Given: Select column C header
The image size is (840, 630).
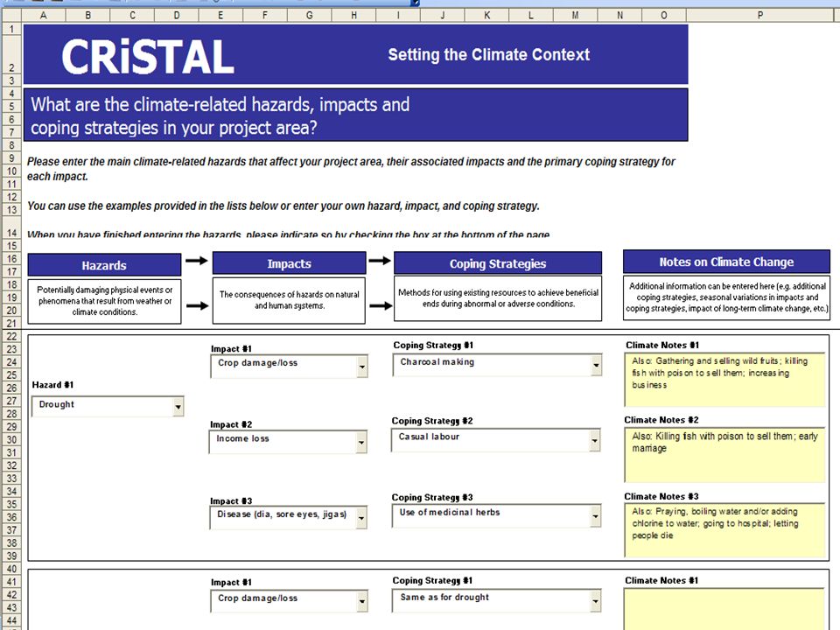Looking at the screenshot, I should pos(132,16).
